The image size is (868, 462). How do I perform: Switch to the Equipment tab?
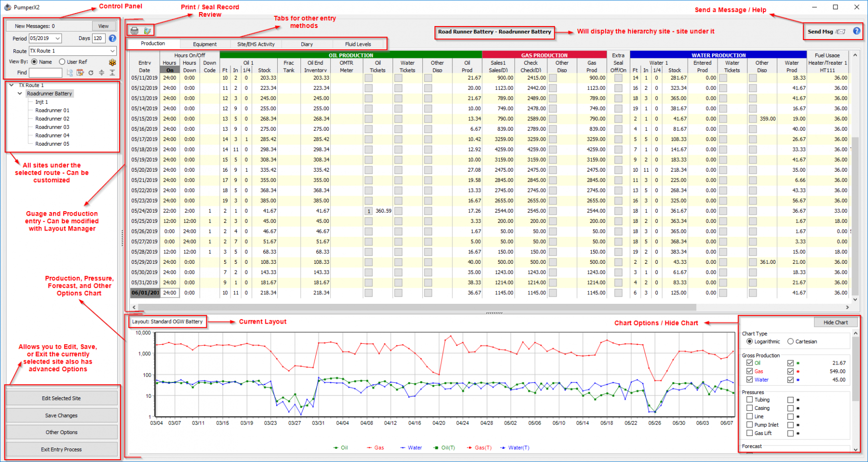[x=204, y=43]
